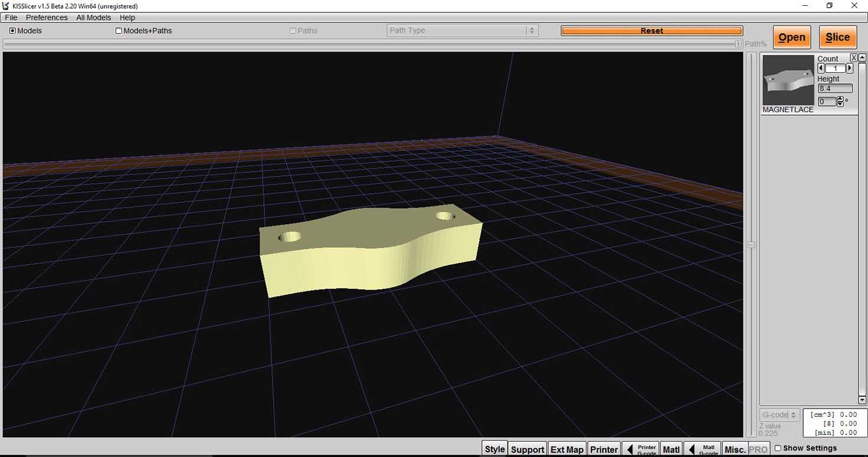This screenshot has height=457, width=868.
Task: Increase rotation angle with up arrow
Action: [x=840, y=99]
